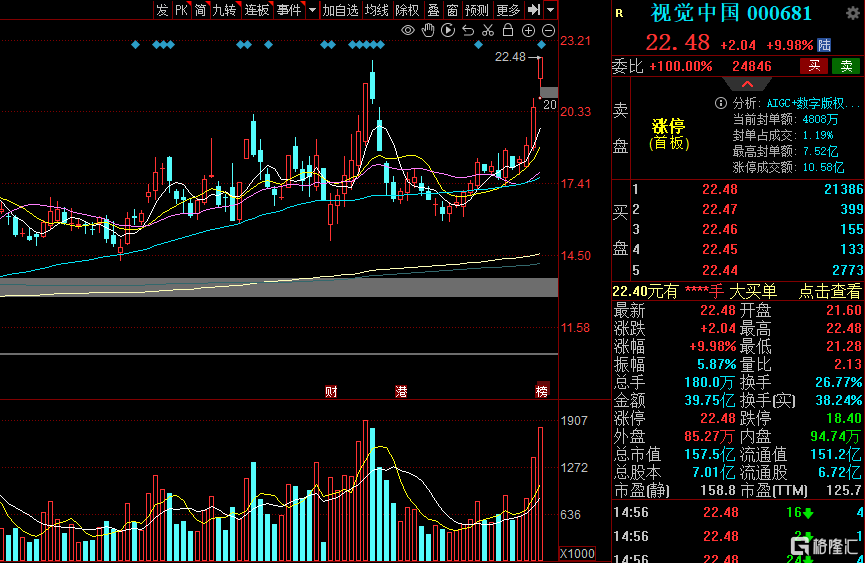Click the 振幅 5.87% value

tap(716, 364)
